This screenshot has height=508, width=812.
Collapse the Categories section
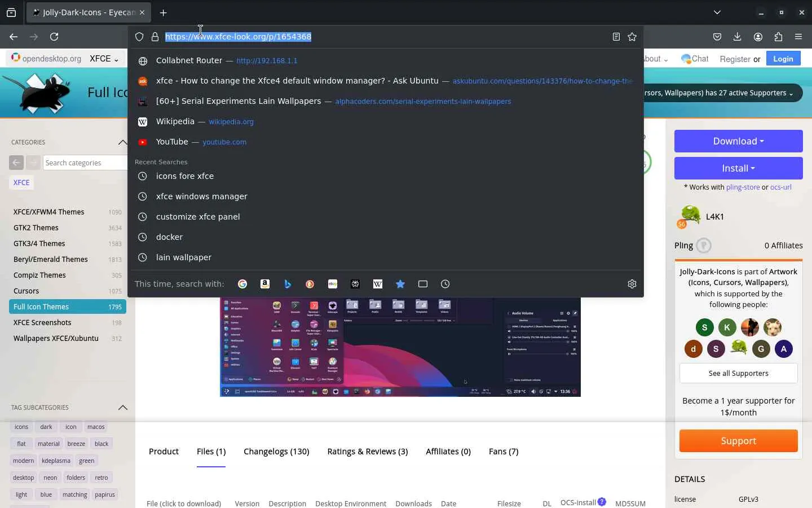point(122,142)
